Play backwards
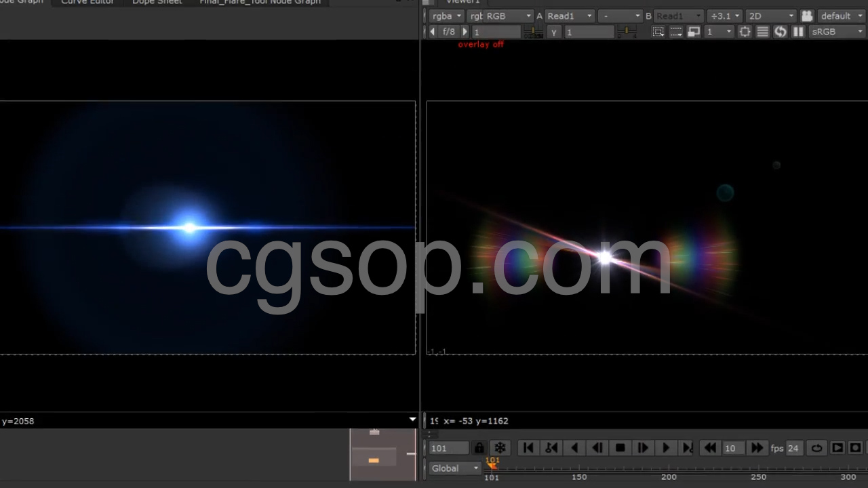Screen dimensions: 868x488 pyautogui.click(x=574, y=448)
